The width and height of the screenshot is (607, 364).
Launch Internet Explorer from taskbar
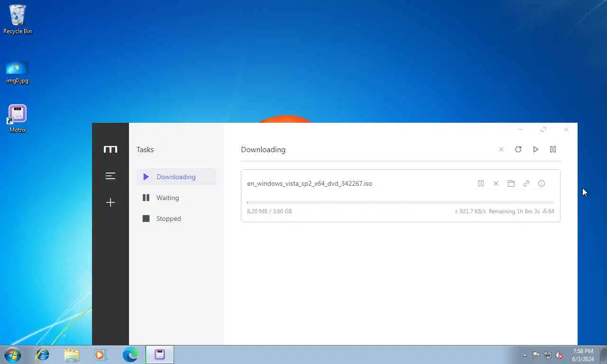(x=43, y=355)
